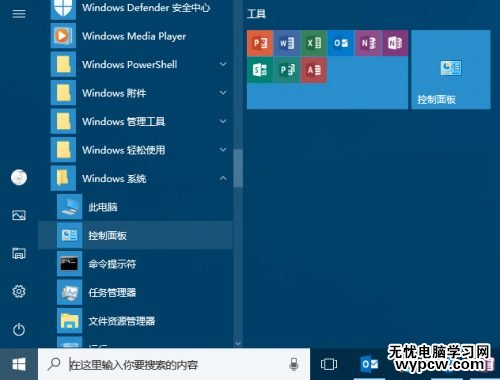The image size is (500, 380).
Task: Open 控制面板 icon in app list
Action: click(x=70, y=235)
